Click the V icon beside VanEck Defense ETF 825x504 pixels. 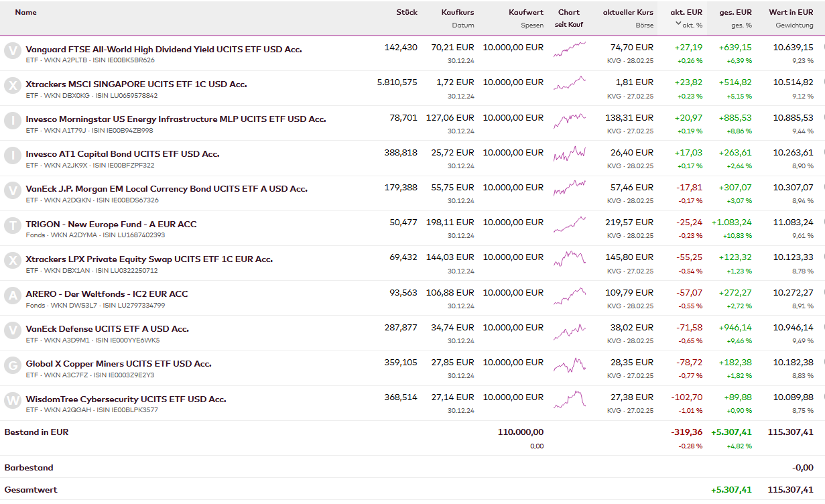pyautogui.click(x=13, y=330)
